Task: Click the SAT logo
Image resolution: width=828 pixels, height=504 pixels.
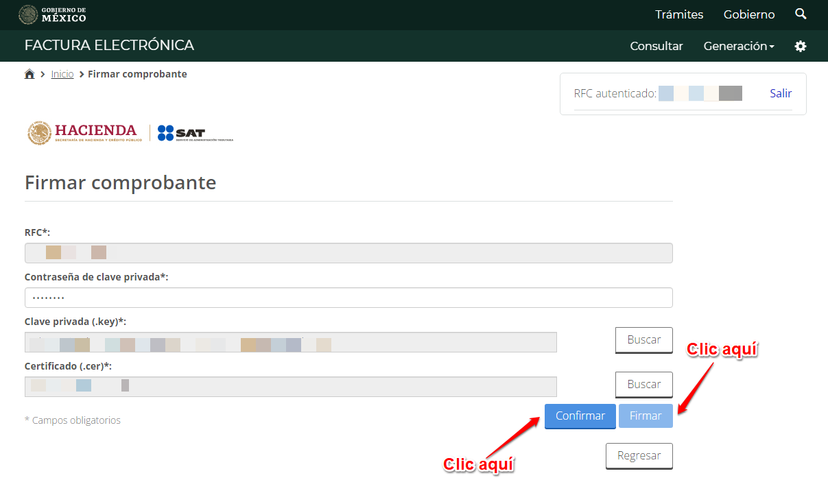Action: click(x=196, y=133)
